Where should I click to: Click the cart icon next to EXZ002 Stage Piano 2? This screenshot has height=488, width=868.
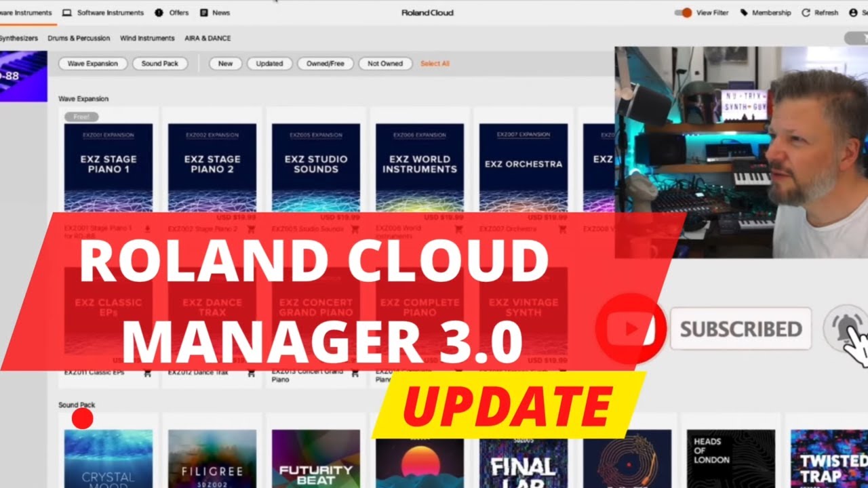point(251,229)
